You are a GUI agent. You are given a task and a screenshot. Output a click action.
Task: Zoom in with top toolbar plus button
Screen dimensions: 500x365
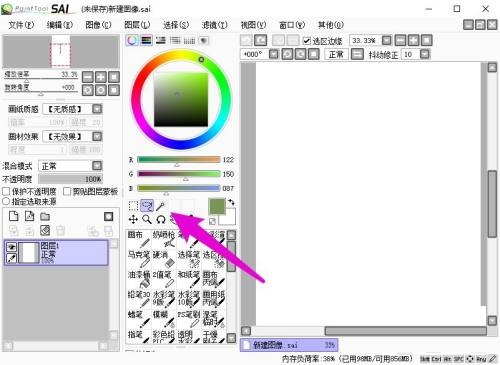(413, 41)
